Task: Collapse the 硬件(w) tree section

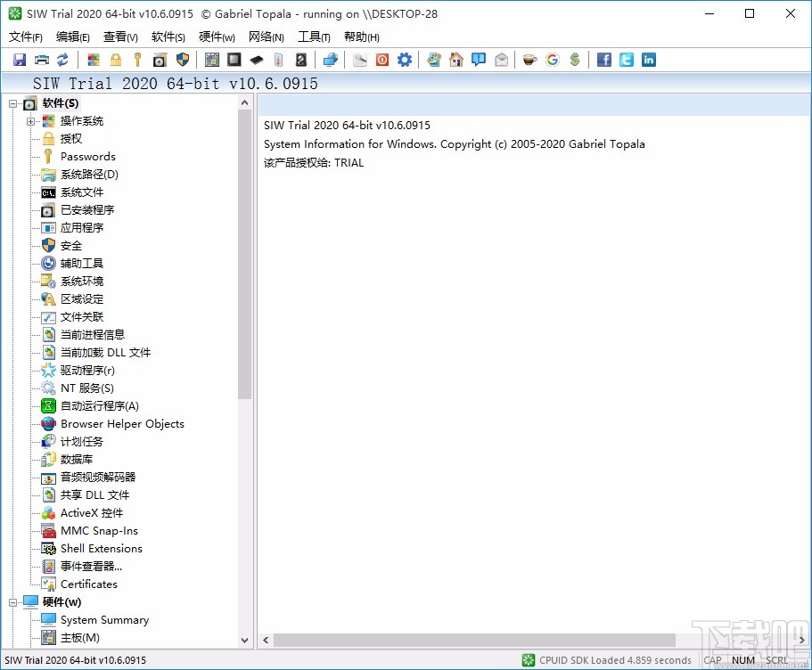Action: (12, 601)
